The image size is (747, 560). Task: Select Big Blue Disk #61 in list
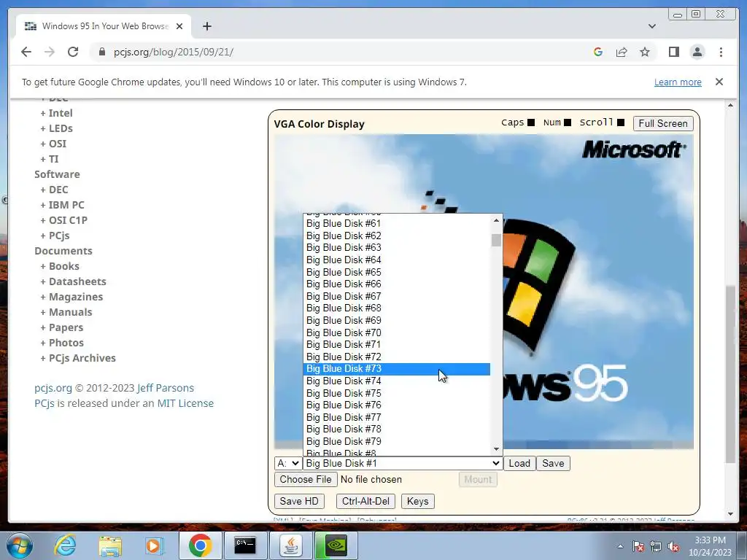click(x=396, y=223)
